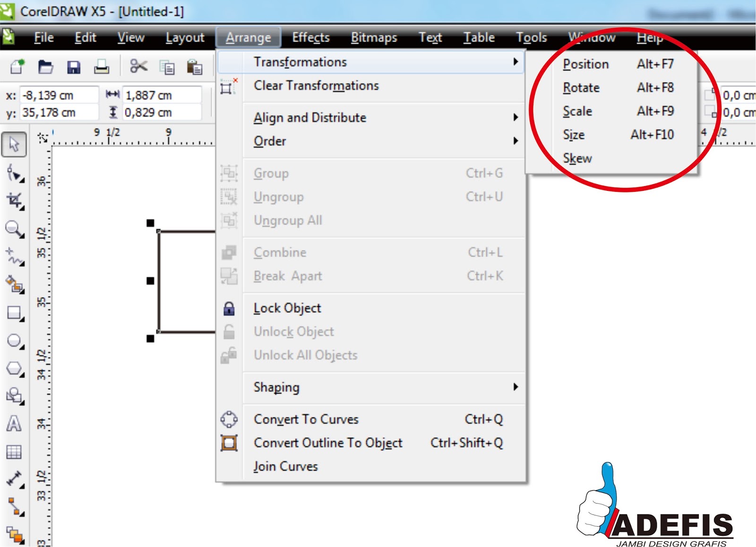Choose Rotate from the Transformations submenu
Viewport: 756px width, 547px height.
click(x=581, y=87)
